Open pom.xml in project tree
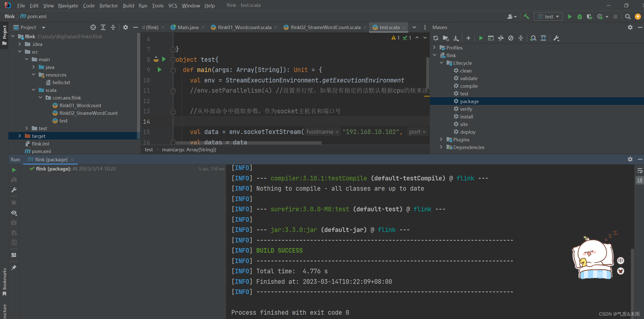Viewport: 644px width, 319px height. [x=41, y=151]
